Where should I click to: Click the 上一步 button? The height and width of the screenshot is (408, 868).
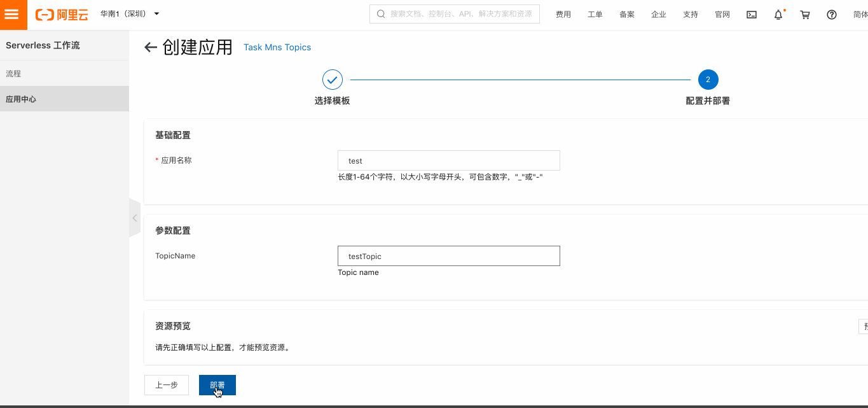tap(166, 384)
